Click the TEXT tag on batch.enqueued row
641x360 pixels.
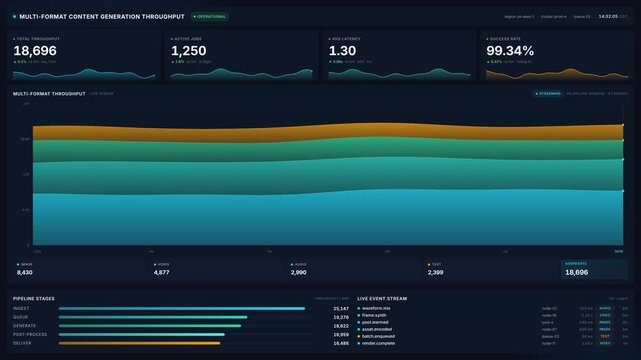[x=605, y=336]
